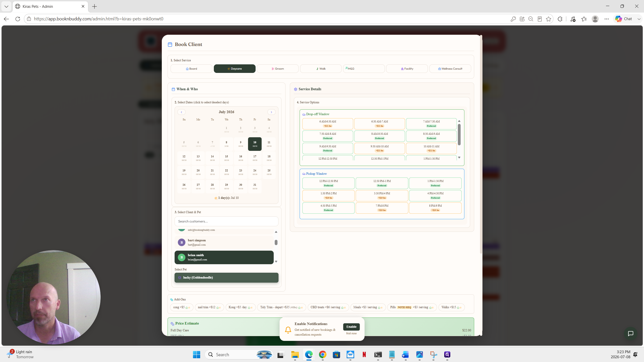Select July 31 in the calendar
Screen dimensions: 644x362
click(255, 186)
